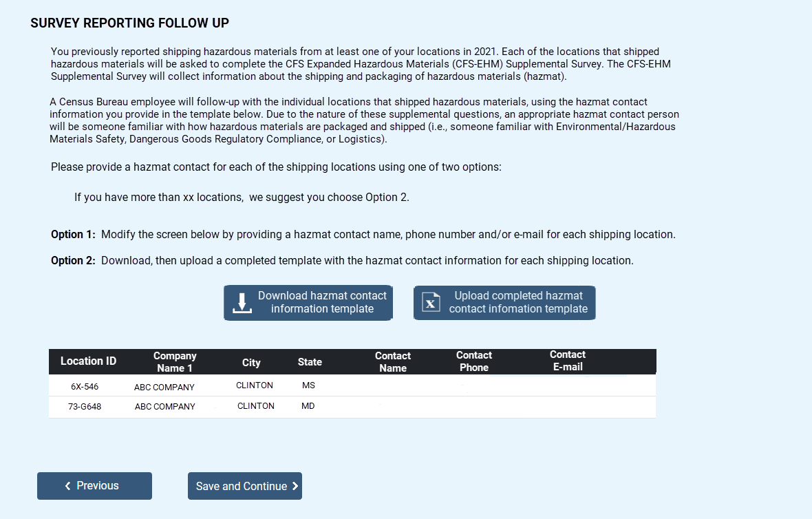The image size is (812, 519).
Task: Select Contact Name field for location 73-G648
Action: point(392,407)
